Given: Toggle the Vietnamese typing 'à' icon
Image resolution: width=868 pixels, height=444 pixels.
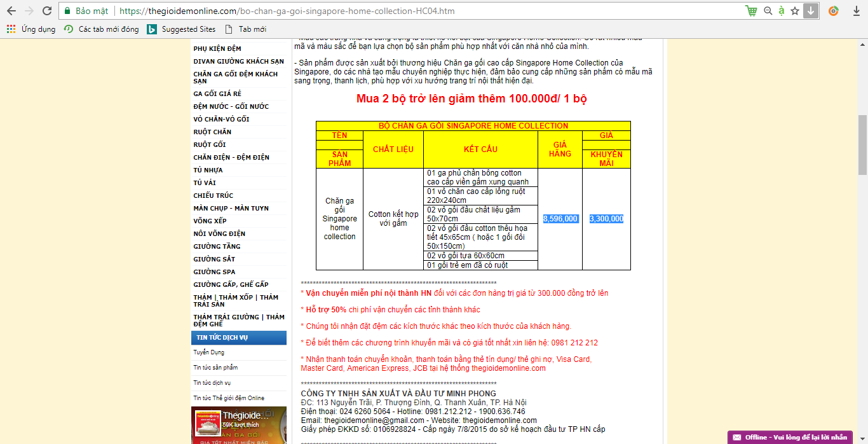Looking at the screenshot, I should click(x=782, y=11).
